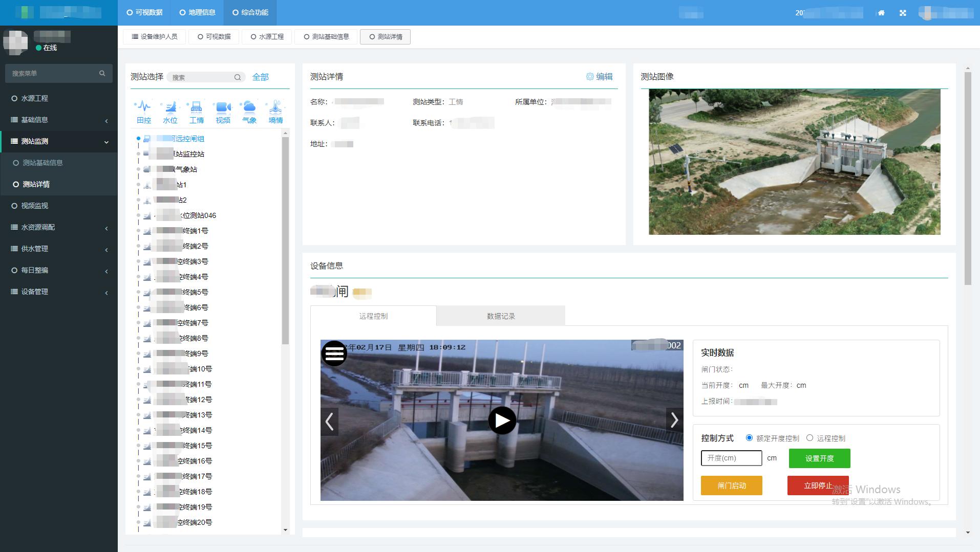
Task: Select tree node ending 终端12号
Action: [x=178, y=400]
